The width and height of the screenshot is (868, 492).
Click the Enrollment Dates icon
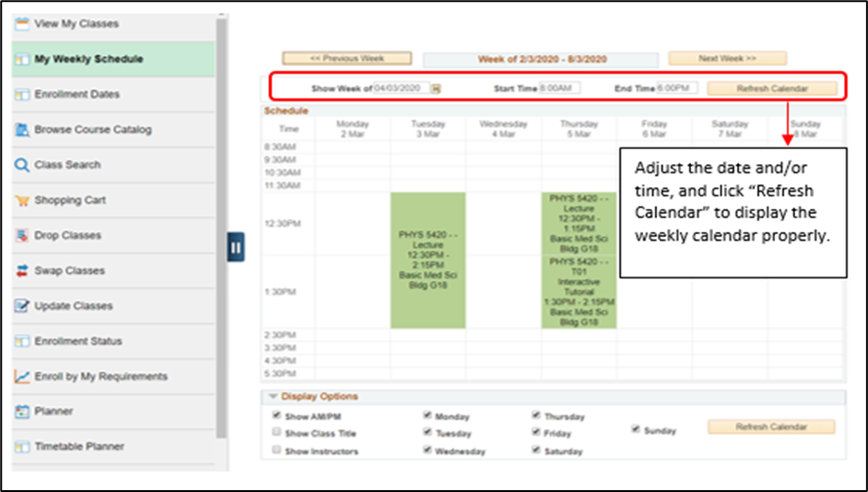coord(21,95)
